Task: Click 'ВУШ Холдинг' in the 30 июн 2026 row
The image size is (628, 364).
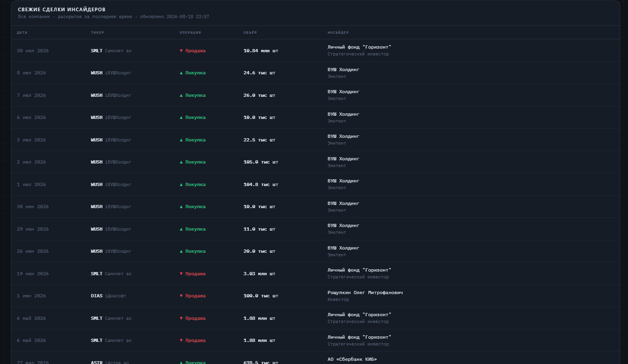Action: point(343,203)
